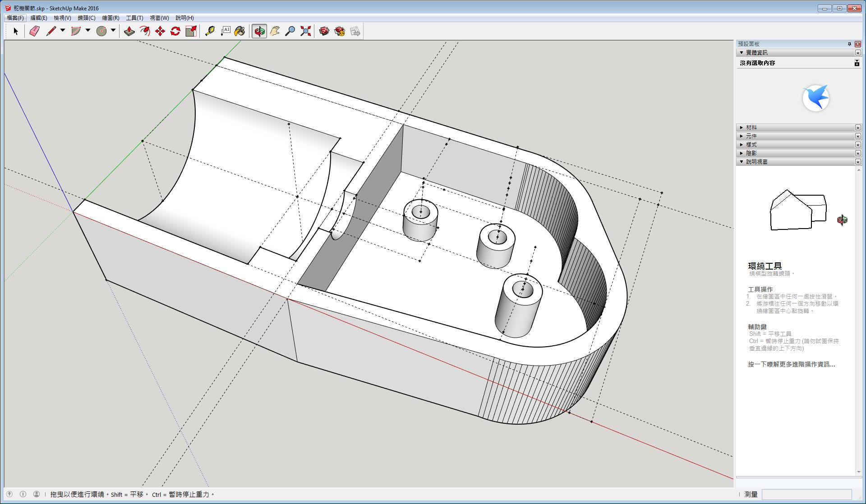866x504 pixels.
Task: Close the 材料 panel
Action: [858, 128]
